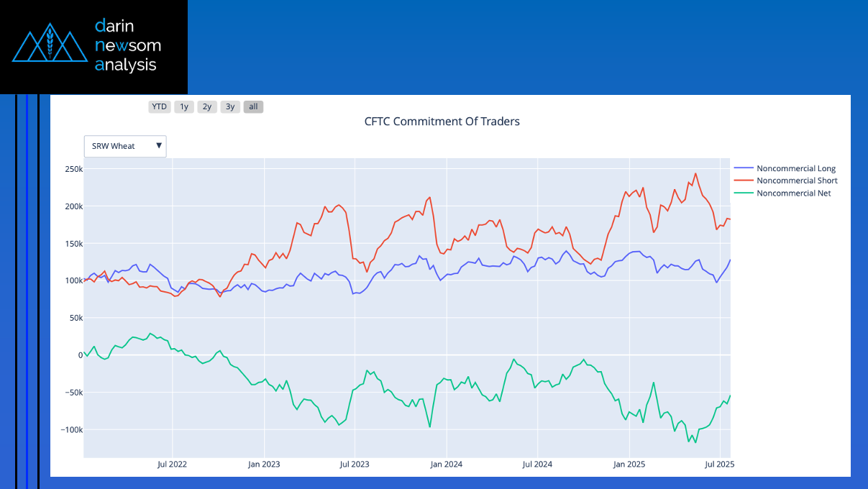The height and width of the screenshot is (489, 868).
Task: Click the green legend line swatch
Action: point(743,193)
